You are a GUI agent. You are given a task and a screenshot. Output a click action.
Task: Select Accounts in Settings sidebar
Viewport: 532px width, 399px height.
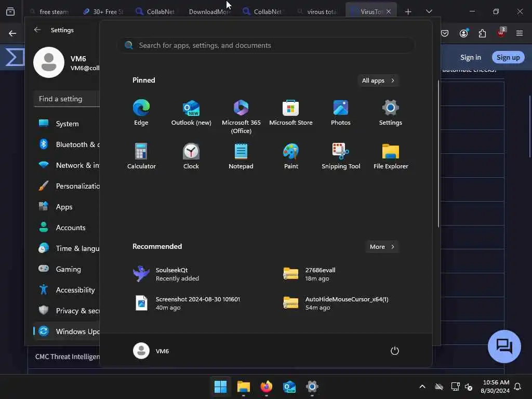pos(66,228)
